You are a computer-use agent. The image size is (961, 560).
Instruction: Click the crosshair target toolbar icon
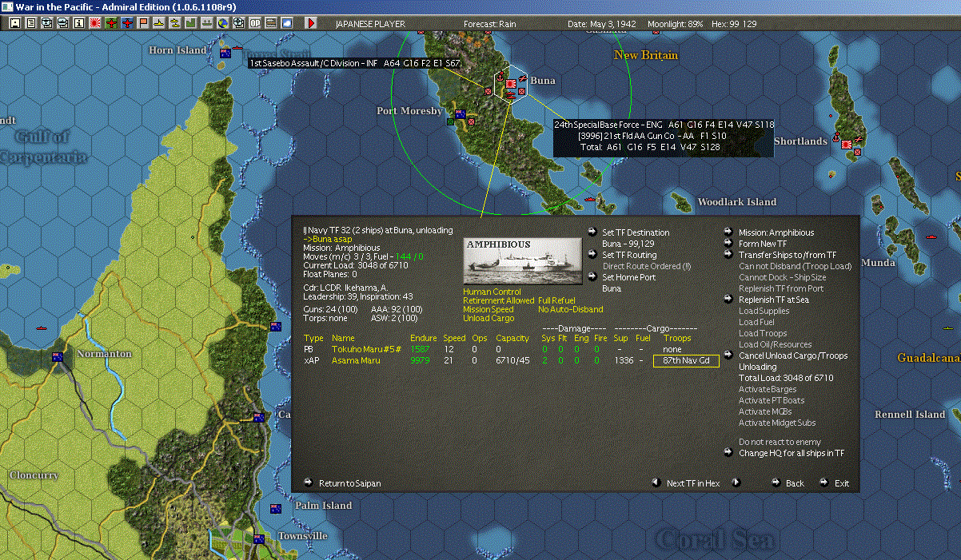pyautogui.click(x=239, y=23)
